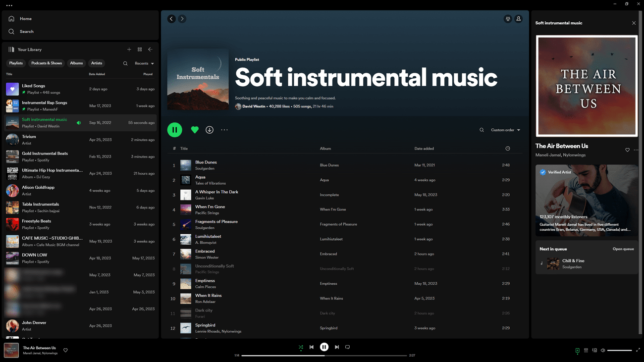The width and height of the screenshot is (644, 362).
Task: Select the Albums filter tab
Action: (76, 63)
